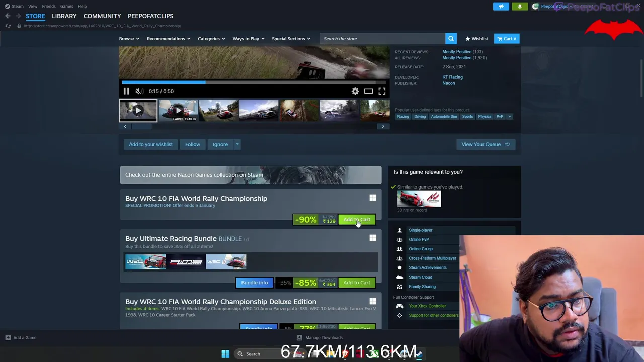Open Manage Downloads
Screen dimensions: 644x362
click(319, 338)
